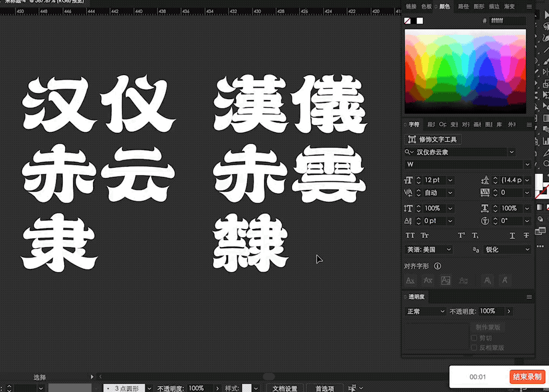Screen dimensions: 549x392
Task: Switch to the 链接 panel tab
Action: tap(411, 7)
